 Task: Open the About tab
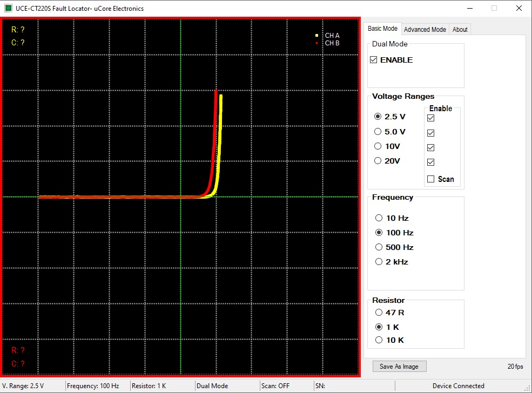tap(460, 30)
